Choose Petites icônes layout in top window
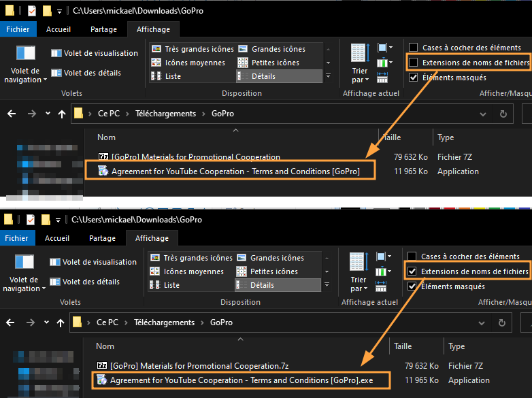 (x=268, y=63)
